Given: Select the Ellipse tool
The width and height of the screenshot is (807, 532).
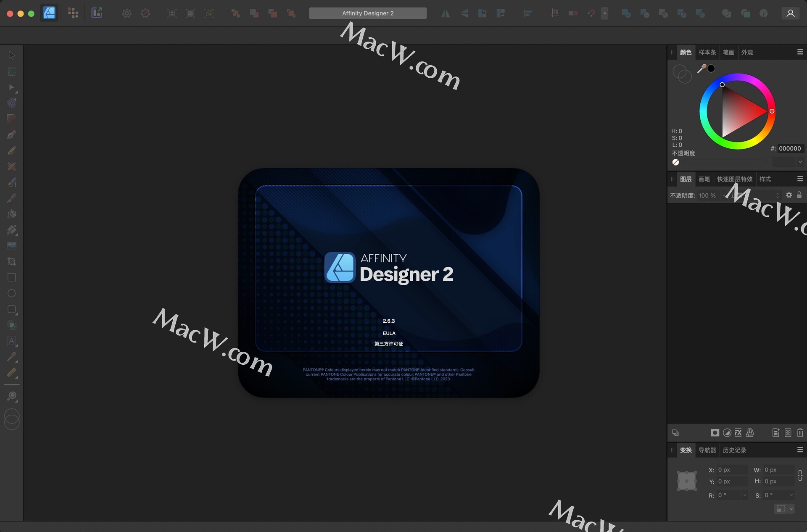Looking at the screenshot, I should [12, 293].
